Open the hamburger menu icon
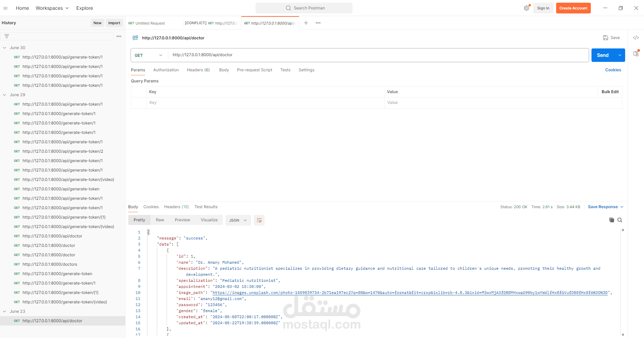Image resolution: width=644 pixels, height=338 pixels. coord(5,8)
